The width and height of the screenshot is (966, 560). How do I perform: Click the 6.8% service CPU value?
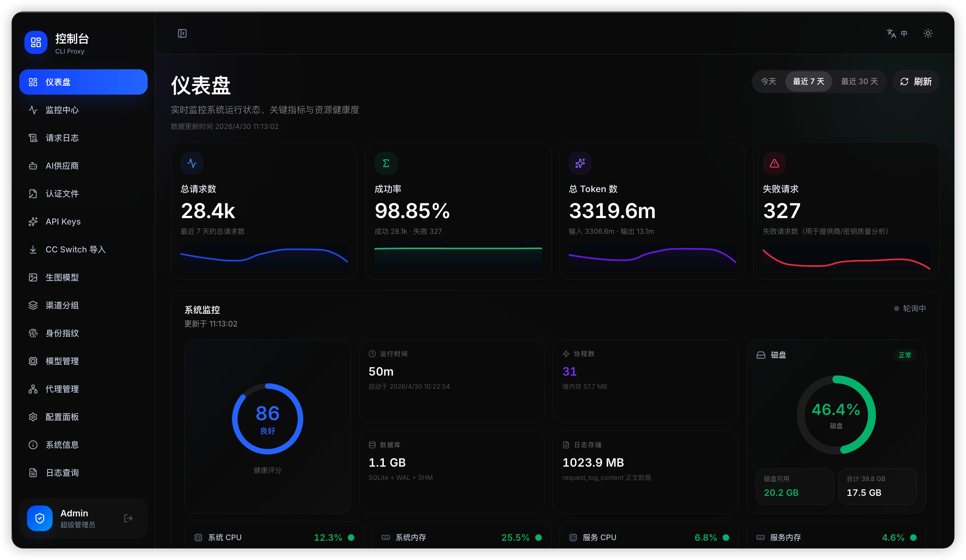coord(706,538)
